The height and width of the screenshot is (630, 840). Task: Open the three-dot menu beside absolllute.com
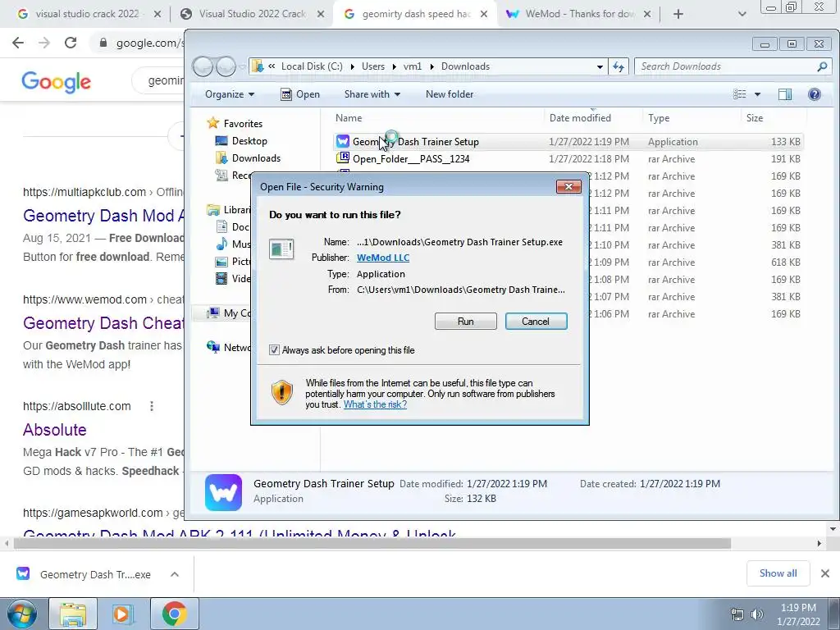tap(152, 406)
